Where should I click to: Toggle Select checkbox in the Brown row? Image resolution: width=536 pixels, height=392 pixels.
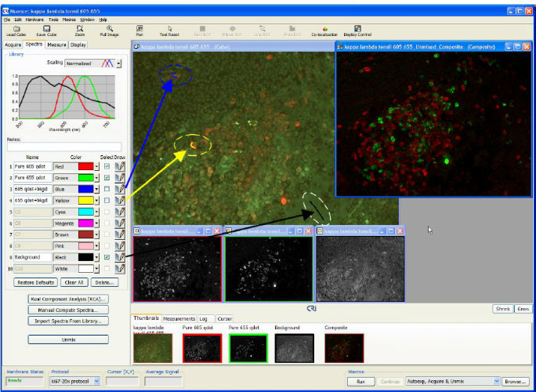click(x=107, y=234)
